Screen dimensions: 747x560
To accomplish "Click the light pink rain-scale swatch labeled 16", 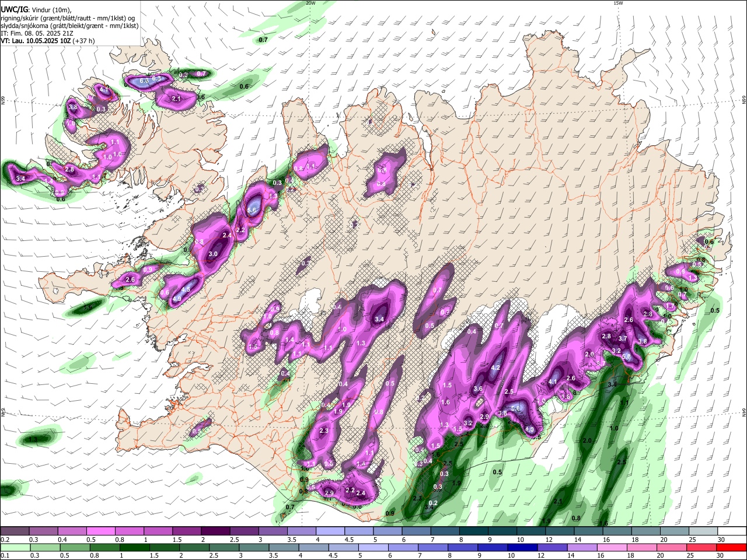I will click(612, 547).
